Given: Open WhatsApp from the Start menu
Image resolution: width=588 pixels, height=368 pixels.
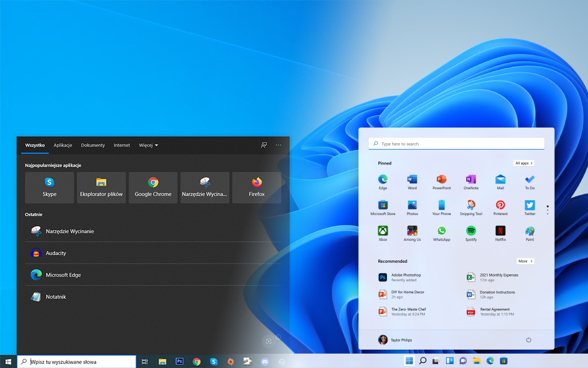Looking at the screenshot, I should coord(441,231).
